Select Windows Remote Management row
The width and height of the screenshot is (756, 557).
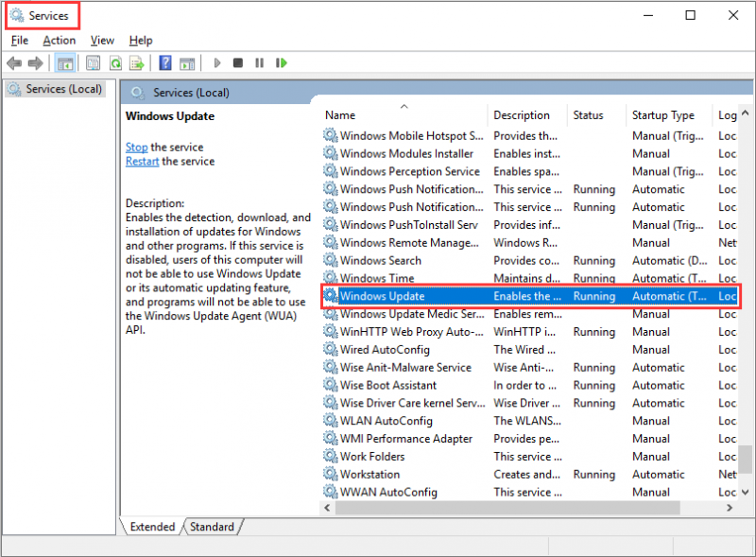point(529,243)
